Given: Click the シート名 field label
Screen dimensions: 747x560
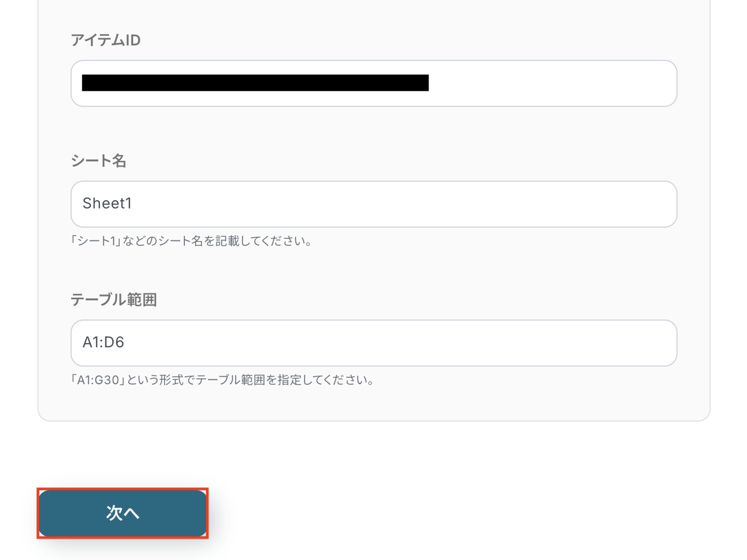Looking at the screenshot, I should pyautogui.click(x=99, y=161).
